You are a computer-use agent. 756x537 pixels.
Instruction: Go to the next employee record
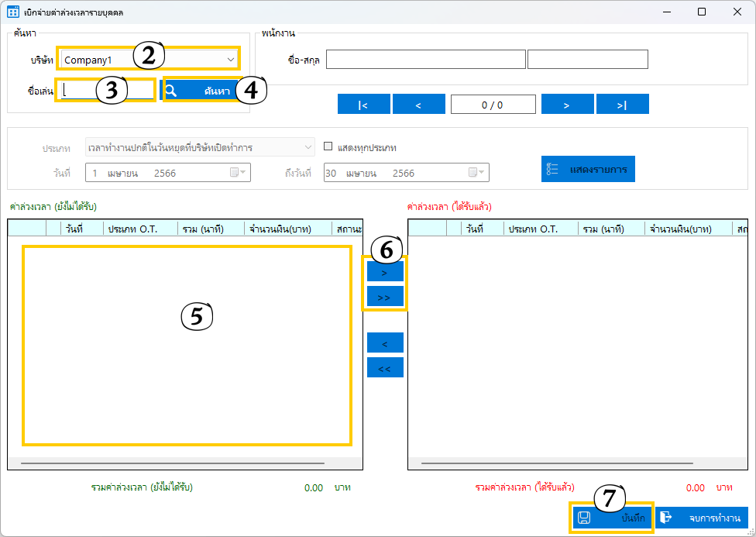pyautogui.click(x=567, y=105)
